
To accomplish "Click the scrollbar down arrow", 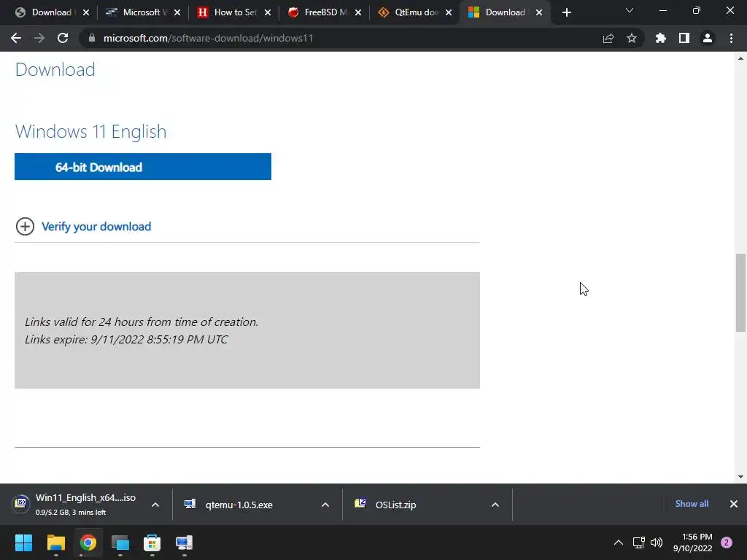I will (x=740, y=477).
